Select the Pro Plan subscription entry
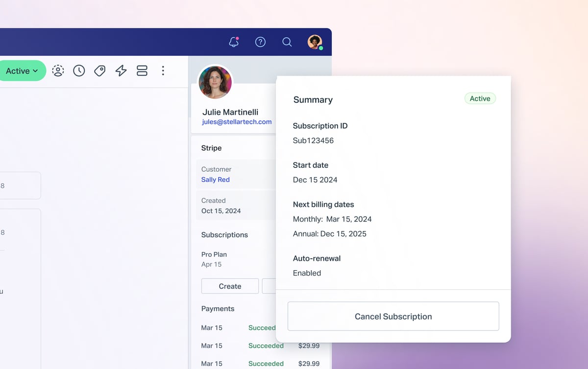The image size is (588, 369). tap(214, 254)
